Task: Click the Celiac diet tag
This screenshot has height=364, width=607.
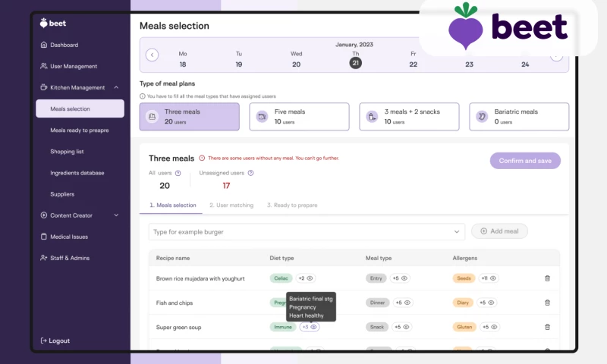Action: click(x=281, y=278)
